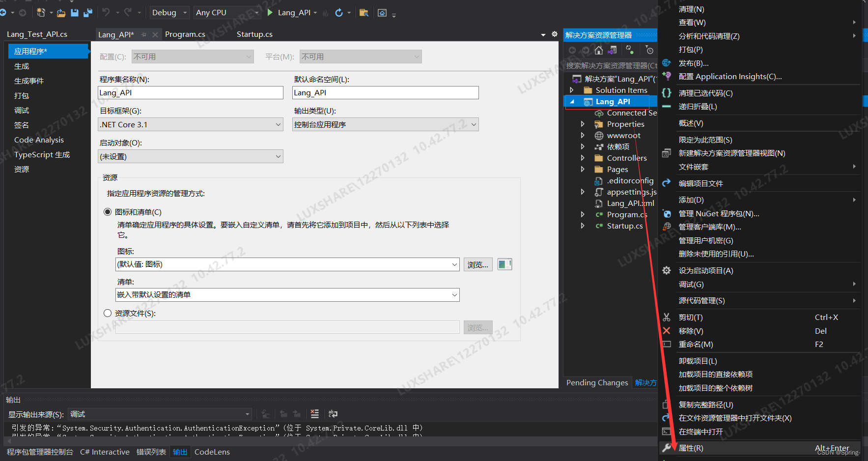The image size is (868, 461).
Task: Click the Undo arrow icon
Action: pos(106,12)
